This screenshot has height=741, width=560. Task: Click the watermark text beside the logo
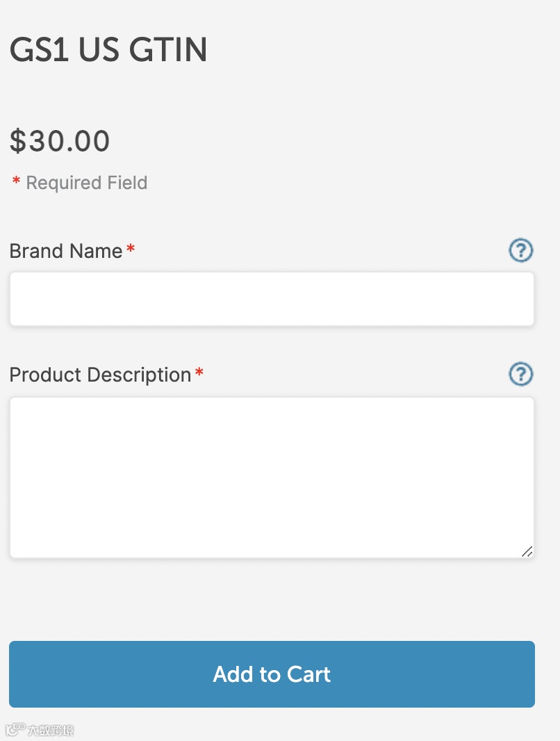[51, 730]
